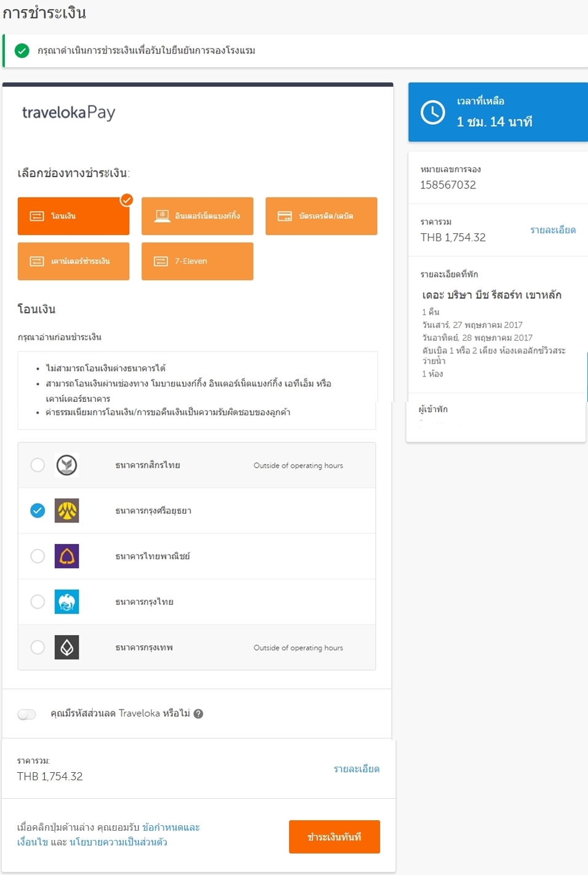Click the Siam Commercial Bank purple logo
This screenshot has height=875, width=588.
66,556
